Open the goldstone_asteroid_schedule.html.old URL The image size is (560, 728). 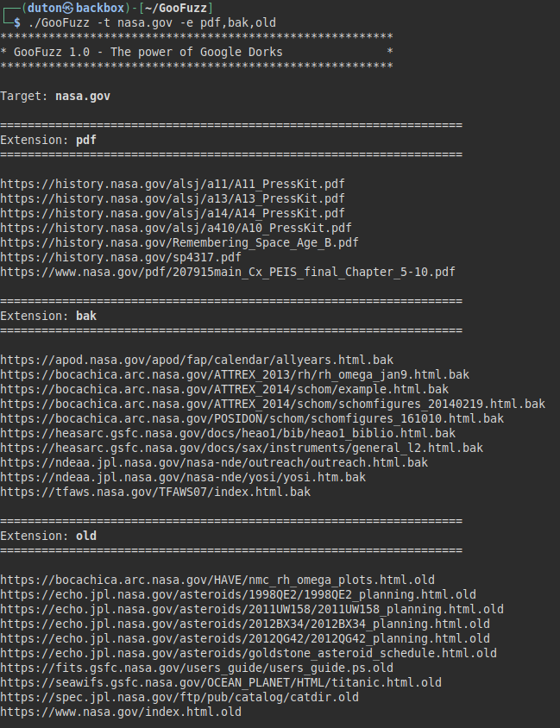(x=249, y=653)
